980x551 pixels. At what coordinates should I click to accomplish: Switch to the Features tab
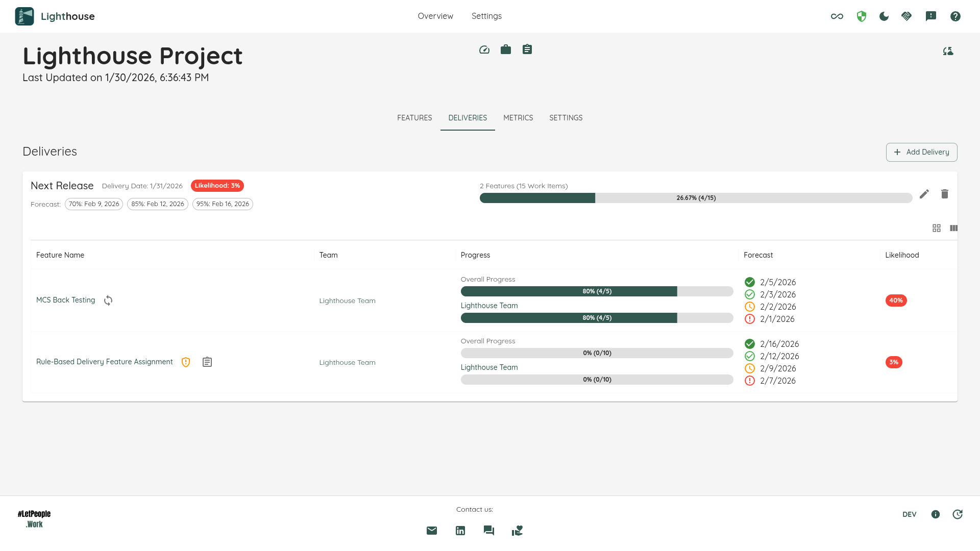tap(414, 118)
